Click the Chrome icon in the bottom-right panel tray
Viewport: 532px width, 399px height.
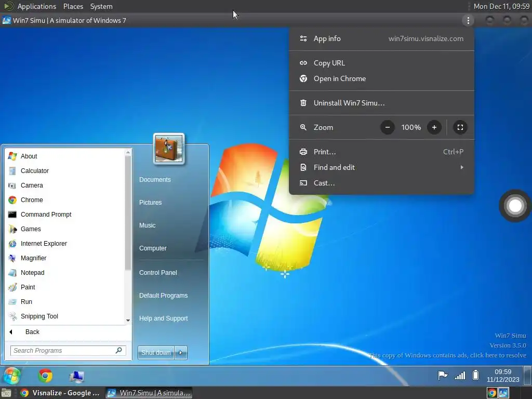[x=492, y=393]
